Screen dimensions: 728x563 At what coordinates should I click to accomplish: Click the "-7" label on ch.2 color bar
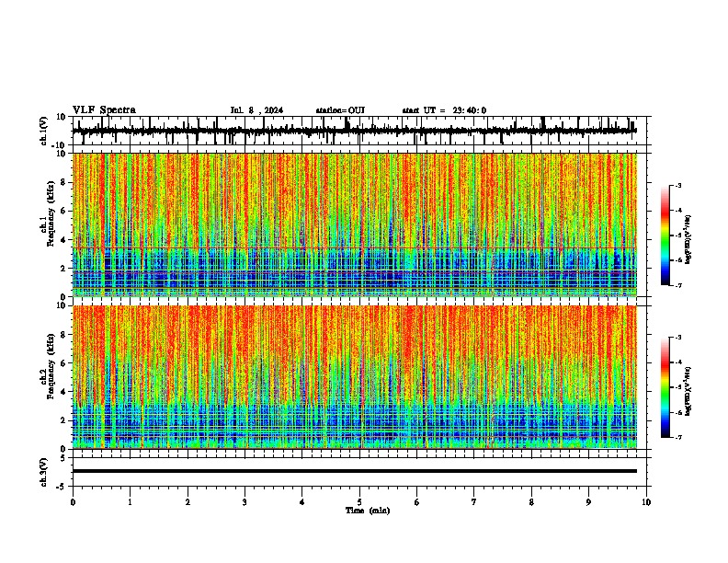click(678, 437)
